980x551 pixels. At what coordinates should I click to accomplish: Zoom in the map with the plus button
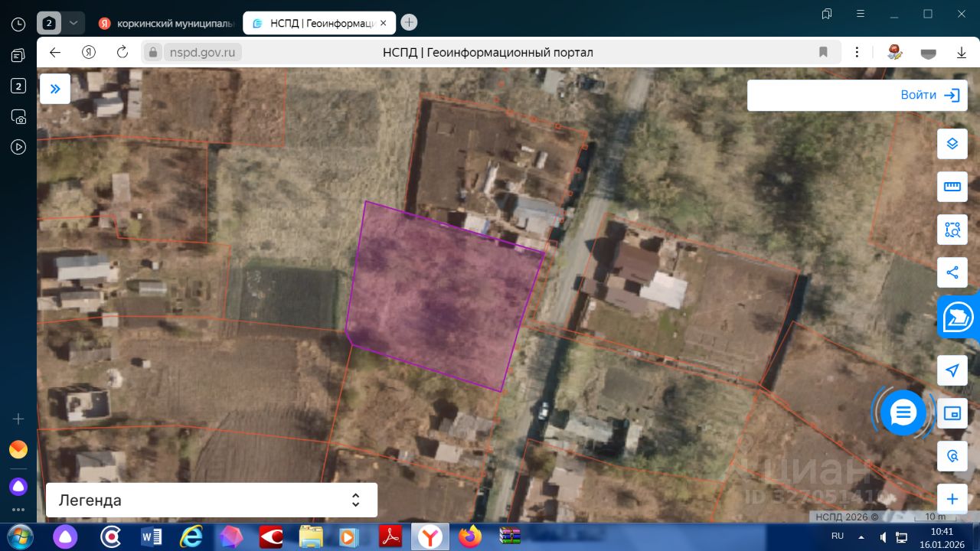pos(952,499)
